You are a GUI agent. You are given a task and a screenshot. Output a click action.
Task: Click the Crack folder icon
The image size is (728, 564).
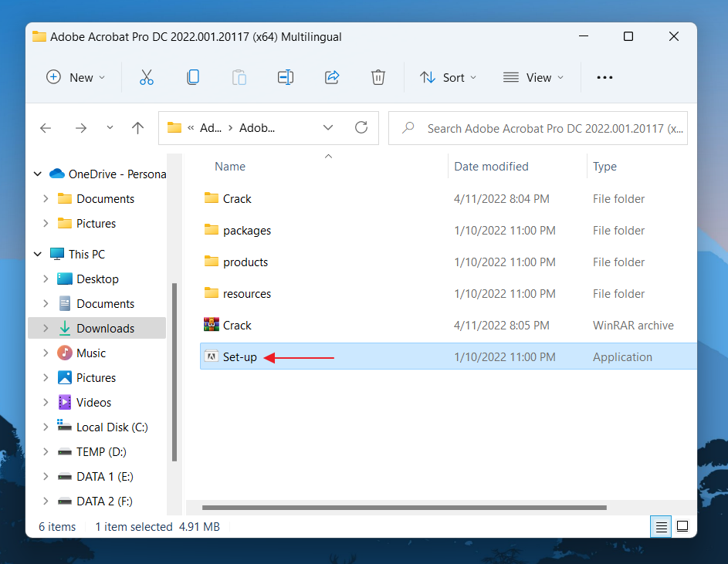coord(212,198)
